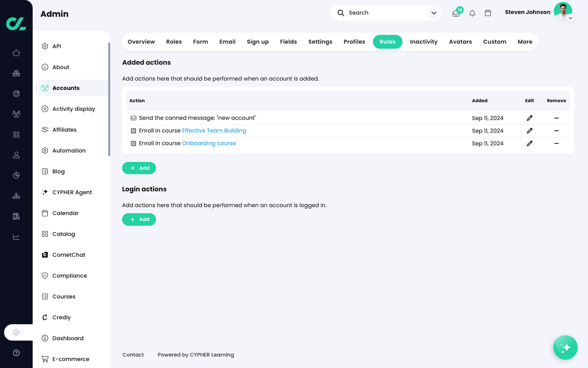Open the Onboarding course link
588x368 pixels.
(209, 144)
